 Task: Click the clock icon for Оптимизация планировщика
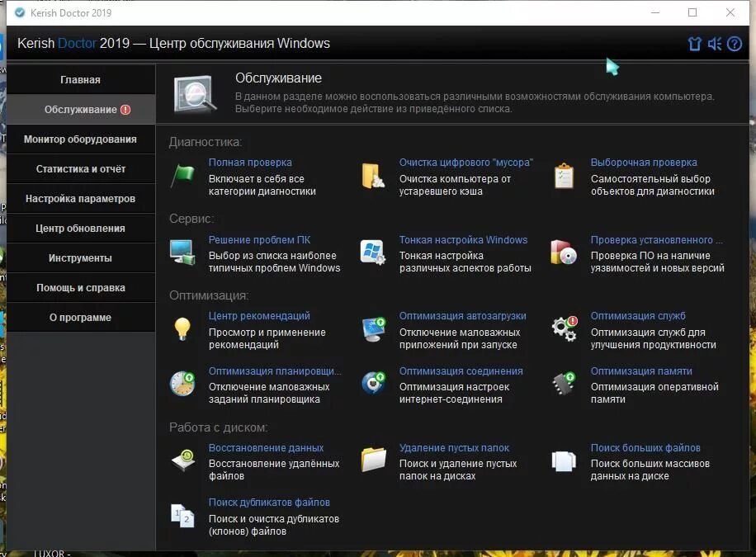(x=182, y=384)
